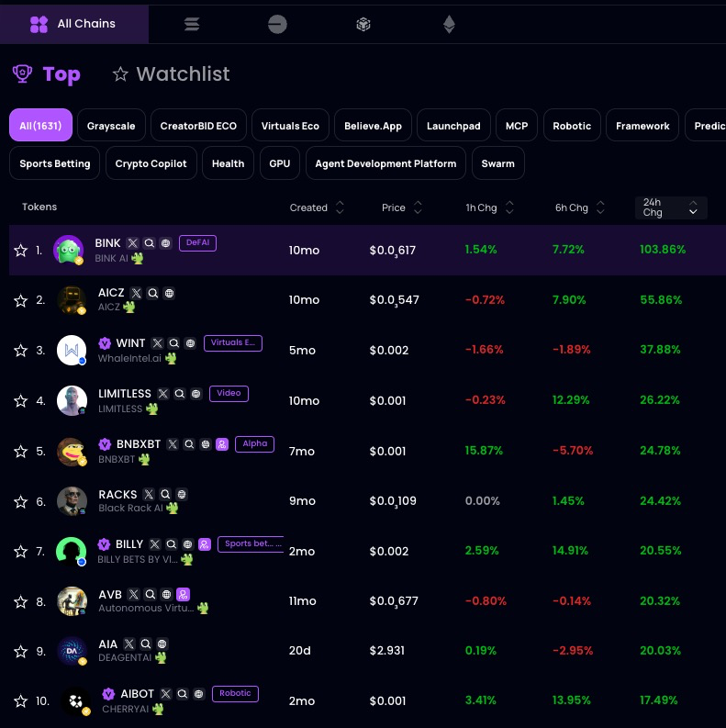726x728 pixels.
Task: Open the website globe icon for LIMITLESS
Action: pos(197,394)
